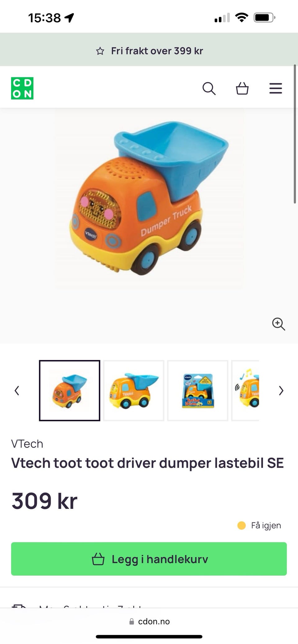Open the hamburger menu

[x=276, y=88]
